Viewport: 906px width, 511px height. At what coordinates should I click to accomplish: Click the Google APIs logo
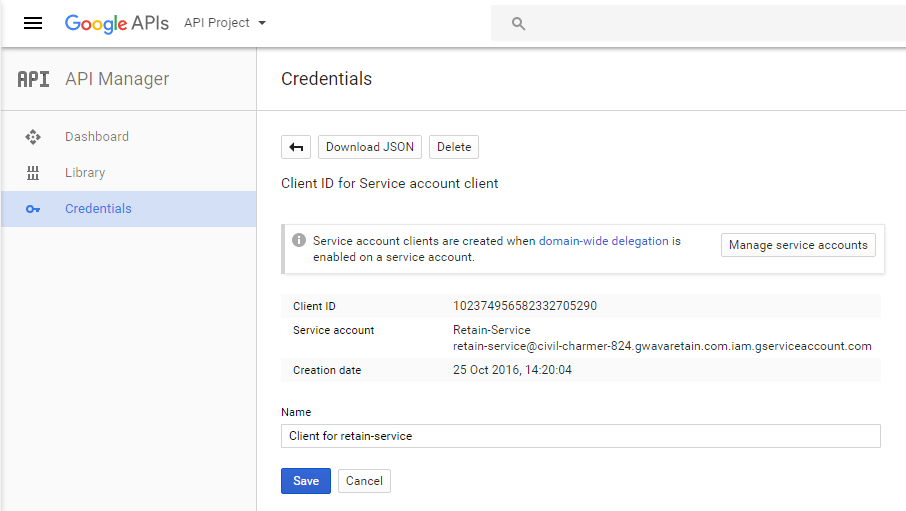[116, 23]
